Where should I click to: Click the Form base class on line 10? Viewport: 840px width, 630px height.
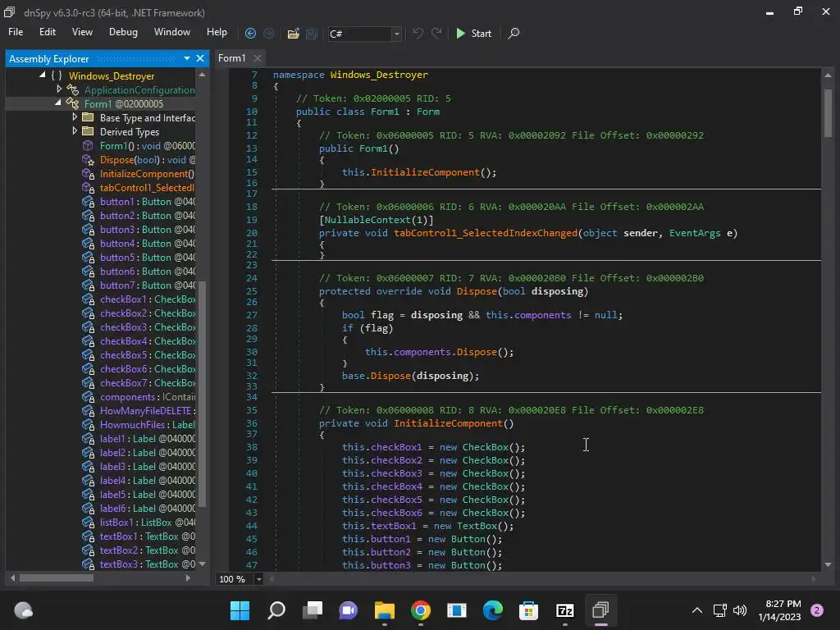coord(427,112)
